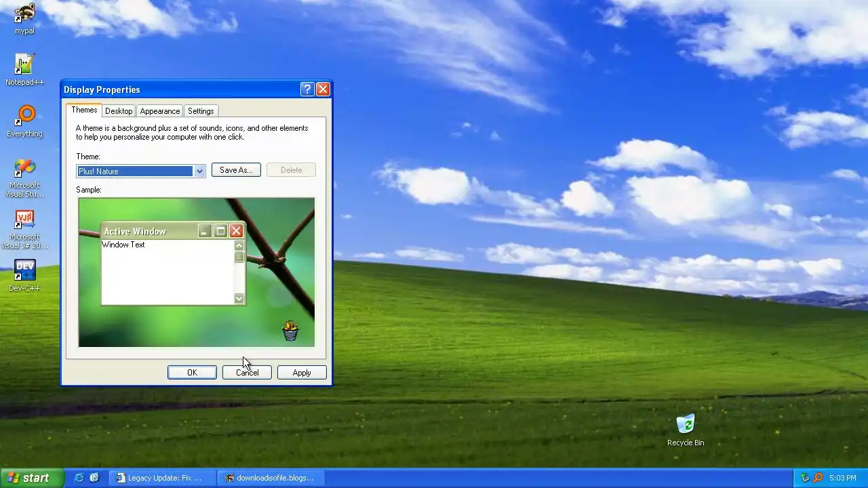Open the Start menu
868x488 pixels.
[x=32, y=478]
